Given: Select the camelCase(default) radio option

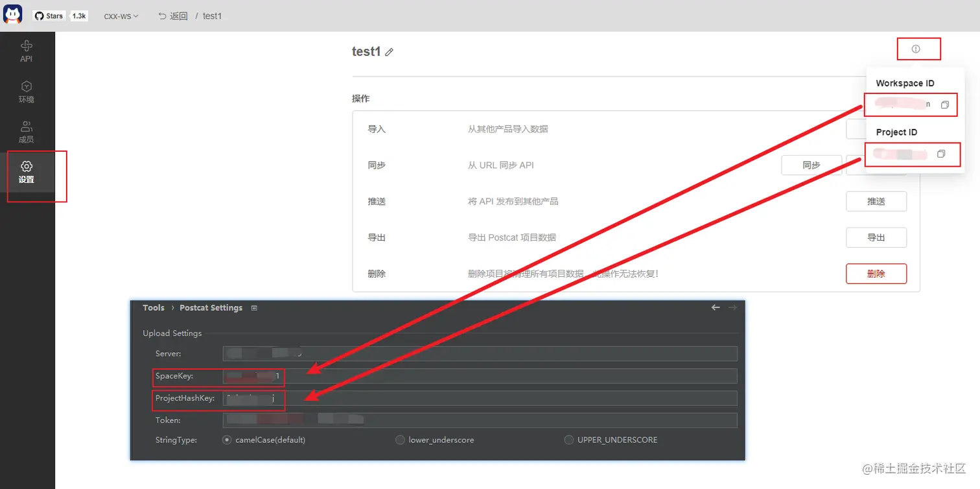Looking at the screenshot, I should tap(227, 440).
